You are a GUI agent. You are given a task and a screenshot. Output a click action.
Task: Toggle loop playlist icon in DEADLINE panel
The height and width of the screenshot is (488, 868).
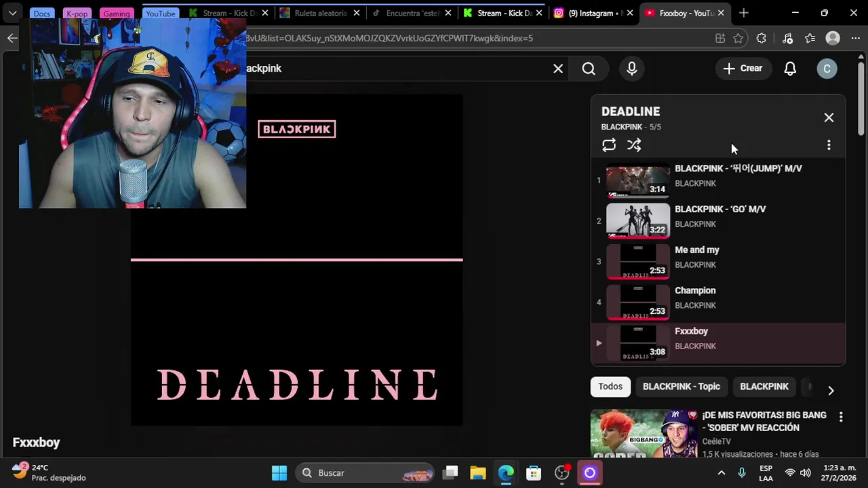(x=609, y=145)
